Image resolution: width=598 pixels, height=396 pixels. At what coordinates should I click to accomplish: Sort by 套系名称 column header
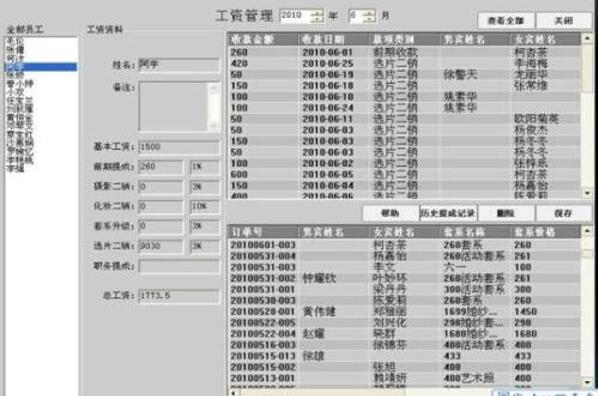[x=475, y=232]
